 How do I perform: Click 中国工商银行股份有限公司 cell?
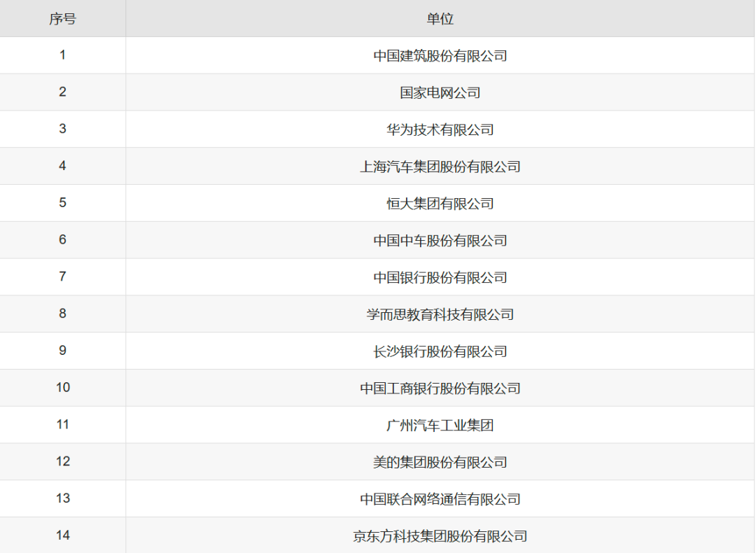(440, 388)
